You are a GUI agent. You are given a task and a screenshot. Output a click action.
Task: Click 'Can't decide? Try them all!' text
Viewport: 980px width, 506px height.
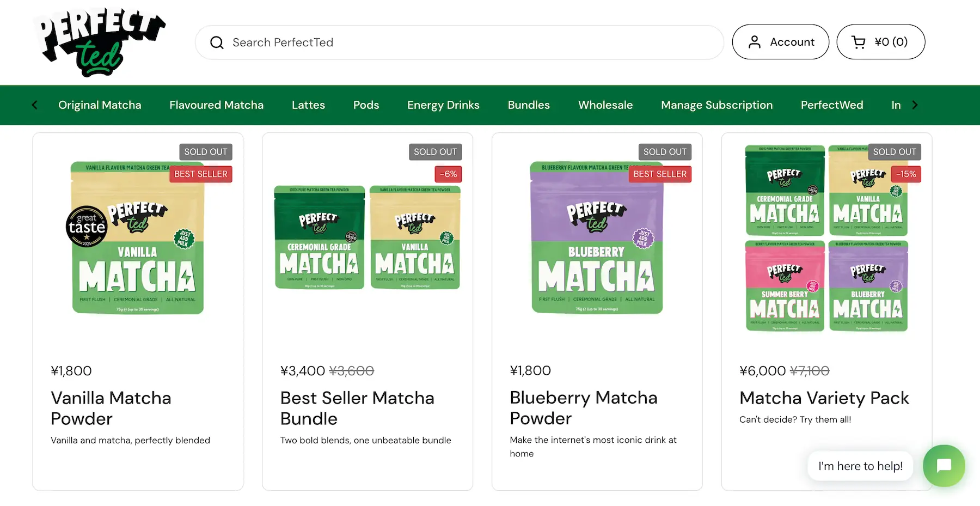795,419
